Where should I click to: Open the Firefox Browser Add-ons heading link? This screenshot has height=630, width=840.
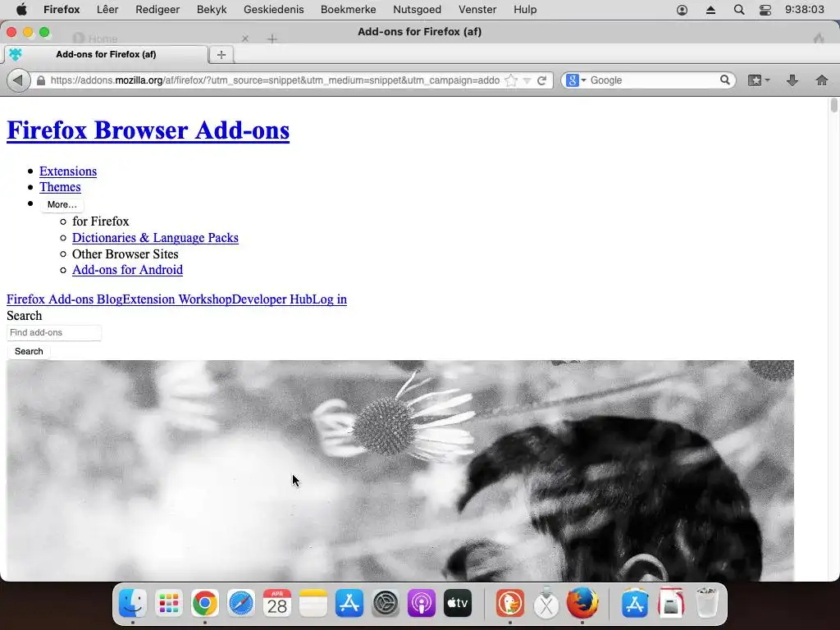click(148, 130)
